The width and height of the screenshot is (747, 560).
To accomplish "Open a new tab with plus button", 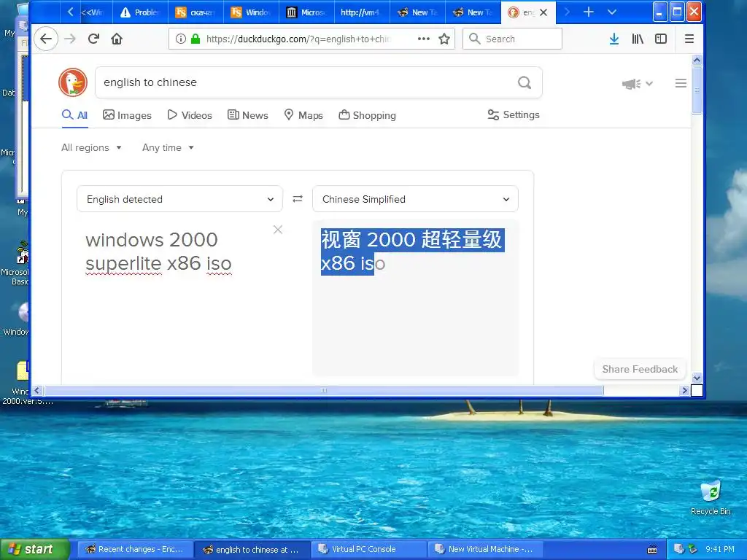I will [x=589, y=12].
